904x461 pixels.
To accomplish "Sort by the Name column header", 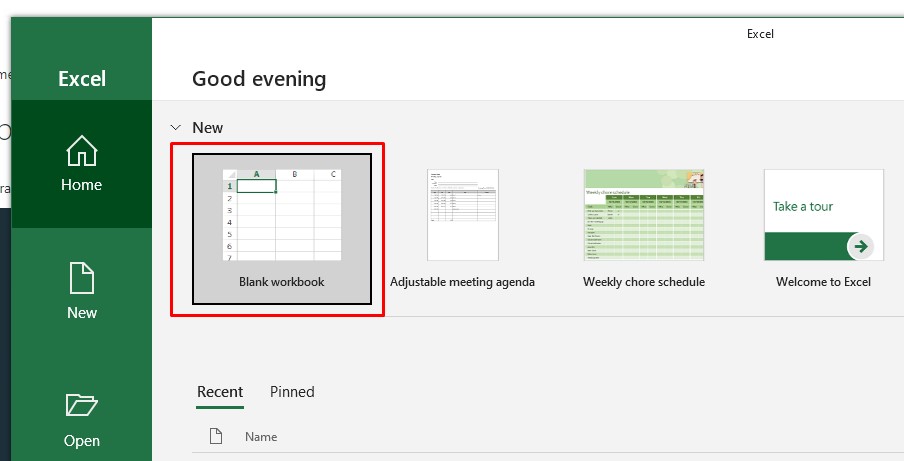I will 261,437.
